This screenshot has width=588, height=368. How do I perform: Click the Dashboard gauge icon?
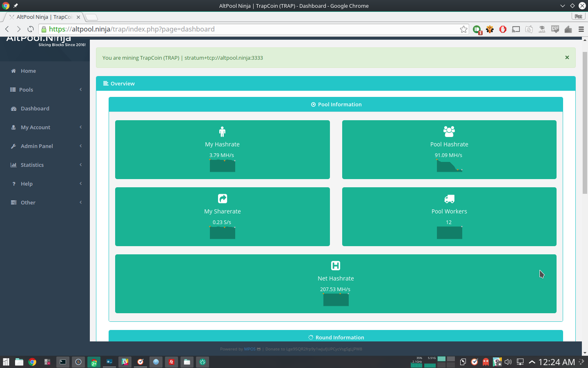pyautogui.click(x=13, y=108)
